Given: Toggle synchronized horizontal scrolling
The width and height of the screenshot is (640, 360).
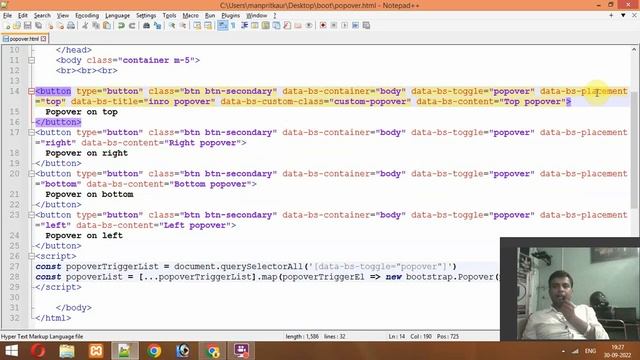Looking at the screenshot, I should [x=208, y=25].
